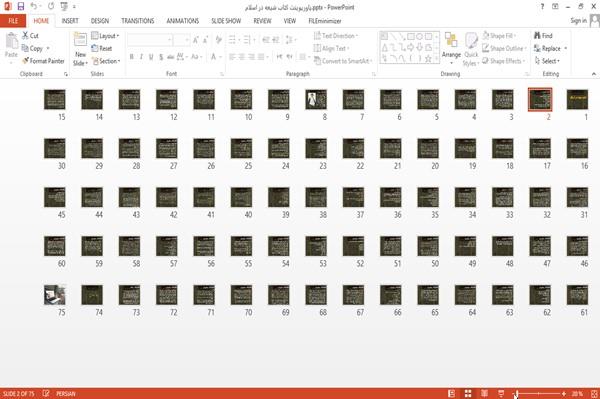
Task: Open the Shape Effects menu
Action: (503, 61)
